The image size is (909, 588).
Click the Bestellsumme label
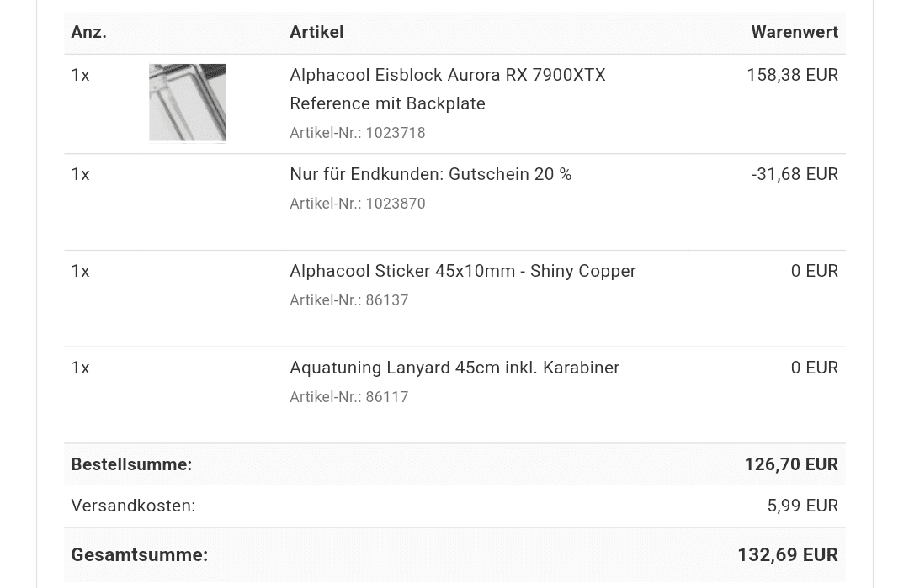(x=131, y=464)
